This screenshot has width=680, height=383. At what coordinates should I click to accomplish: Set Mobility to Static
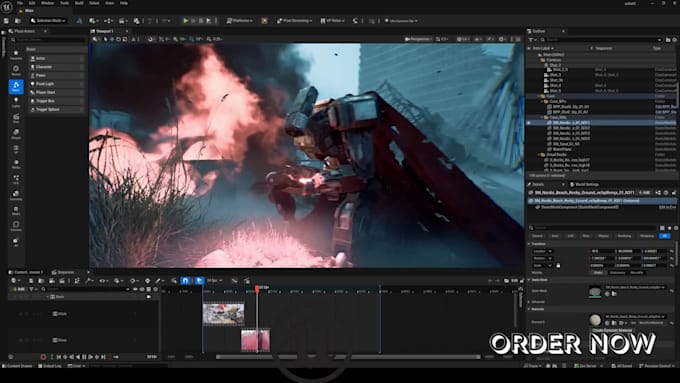[x=598, y=272]
